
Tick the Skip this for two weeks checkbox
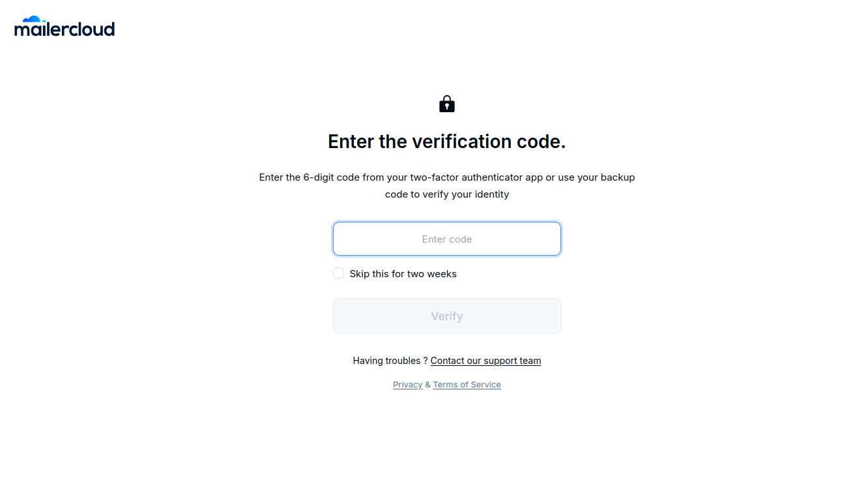pyautogui.click(x=338, y=273)
